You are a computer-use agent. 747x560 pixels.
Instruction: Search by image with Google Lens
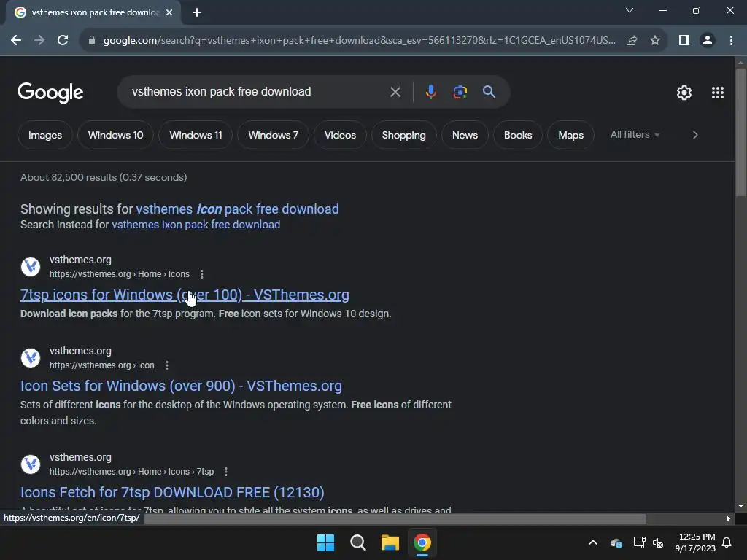pyautogui.click(x=460, y=92)
